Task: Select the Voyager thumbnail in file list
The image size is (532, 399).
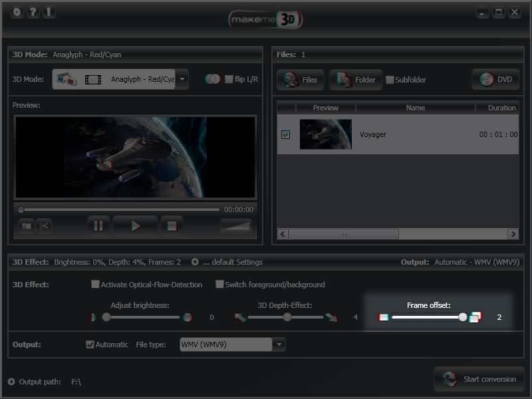Action: point(326,134)
